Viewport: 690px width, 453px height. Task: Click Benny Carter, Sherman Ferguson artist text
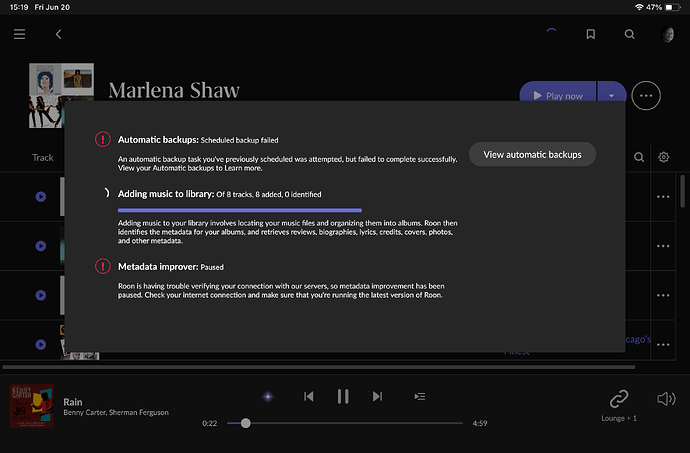(116, 412)
